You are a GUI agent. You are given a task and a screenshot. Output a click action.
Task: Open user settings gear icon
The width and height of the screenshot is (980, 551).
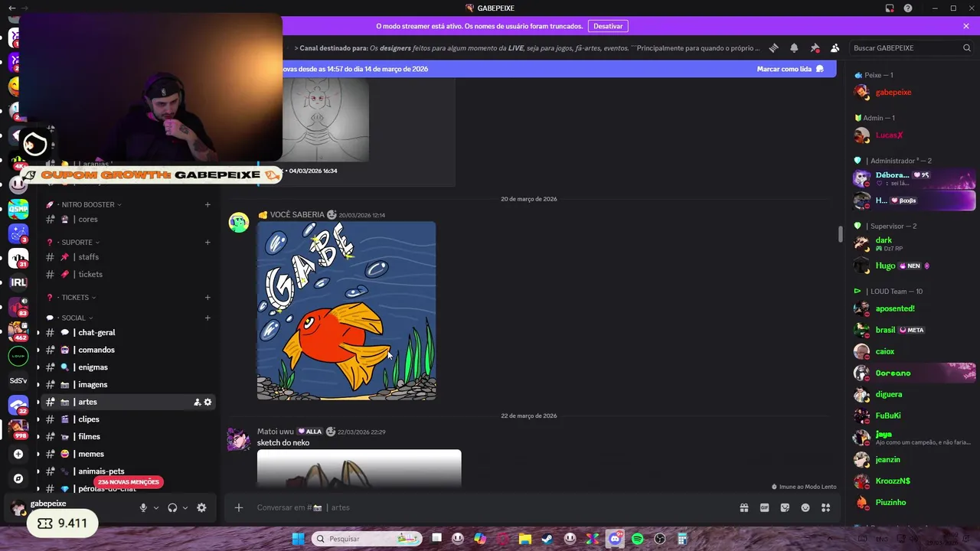201,507
